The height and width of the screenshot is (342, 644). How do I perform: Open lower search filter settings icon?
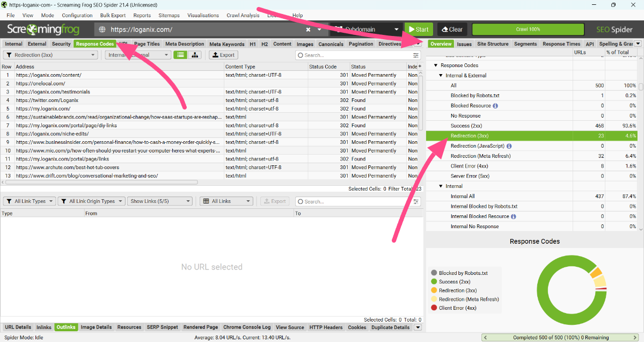(416, 201)
